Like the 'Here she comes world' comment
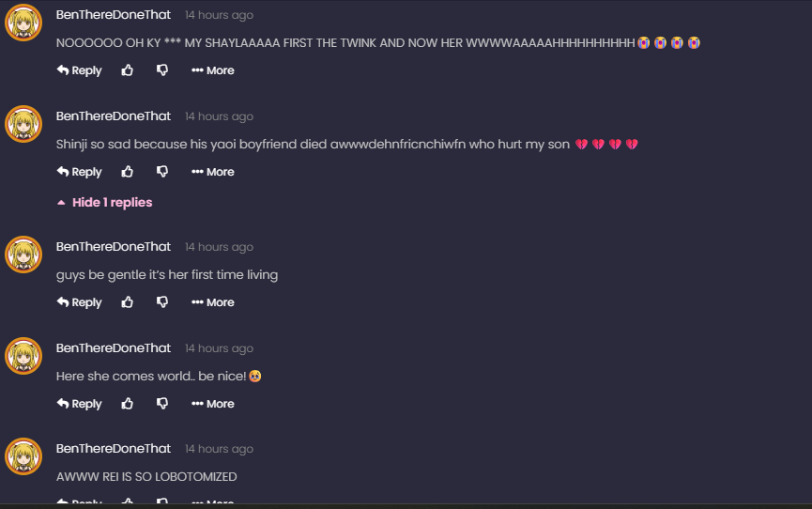This screenshot has height=509, width=812. pos(128,403)
